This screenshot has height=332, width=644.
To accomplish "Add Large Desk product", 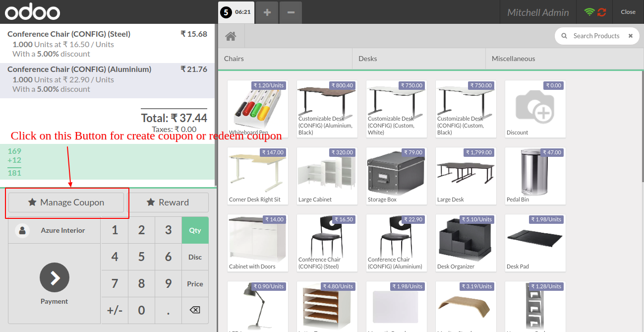I will 466,176.
